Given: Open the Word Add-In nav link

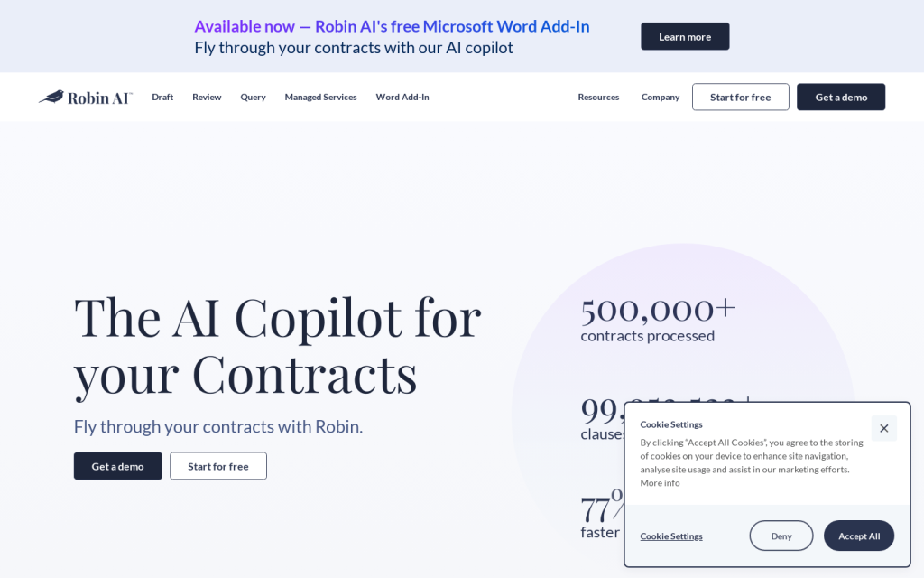Looking at the screenshot, I should [402, 97].
